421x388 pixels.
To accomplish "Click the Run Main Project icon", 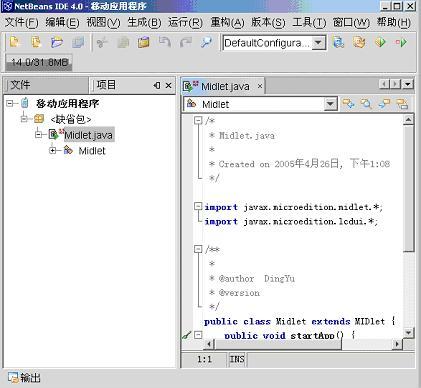I will click(380, 42).
